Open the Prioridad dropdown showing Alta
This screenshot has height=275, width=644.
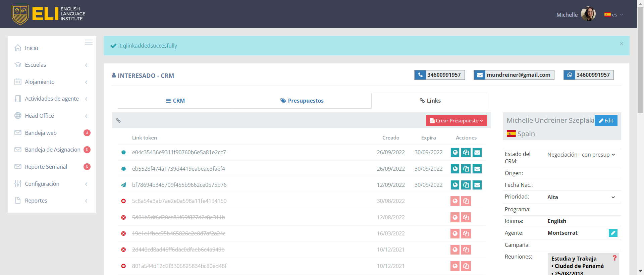tap(581, 197)
